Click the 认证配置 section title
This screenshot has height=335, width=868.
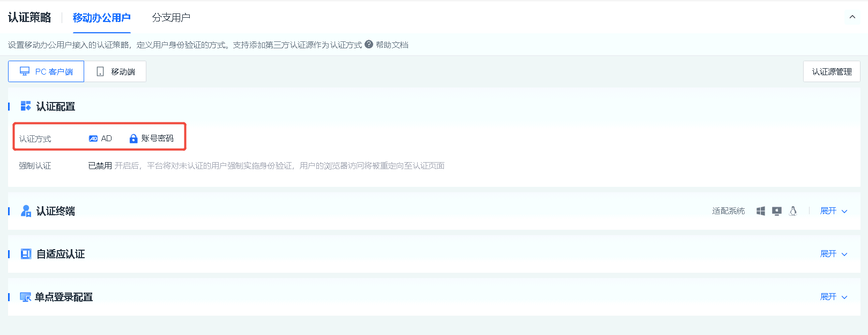point(56,106)
